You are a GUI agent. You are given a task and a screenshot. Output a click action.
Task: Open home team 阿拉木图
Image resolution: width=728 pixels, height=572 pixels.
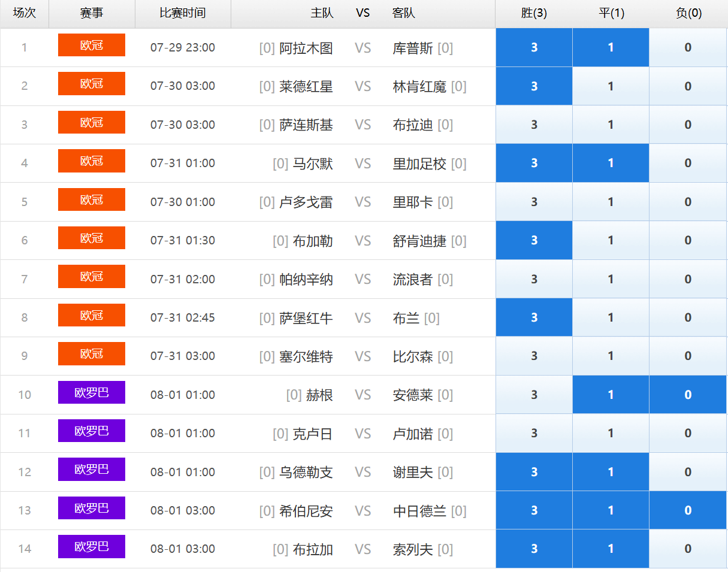(x=306, y=48)
